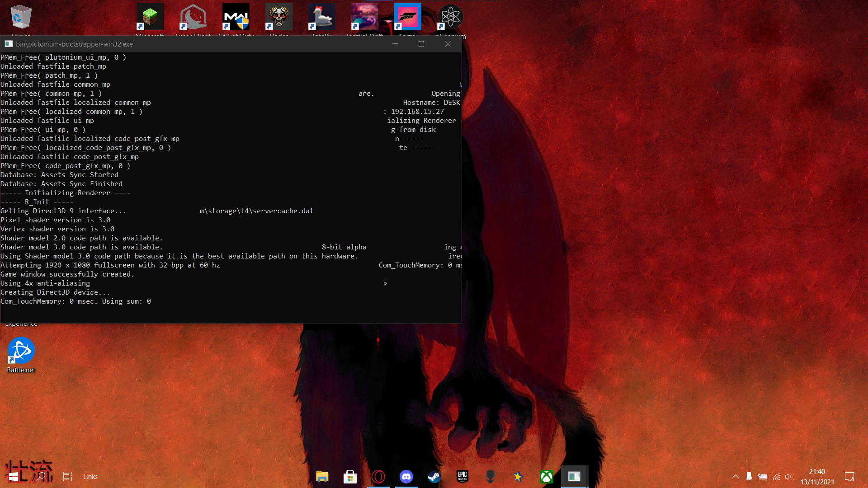Open the Xbox app from taskbar
Screen dimensions: 868x488
pos(547,476)
